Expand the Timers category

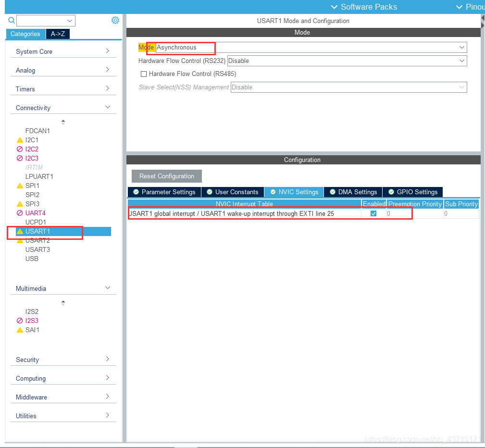(63, 89)
